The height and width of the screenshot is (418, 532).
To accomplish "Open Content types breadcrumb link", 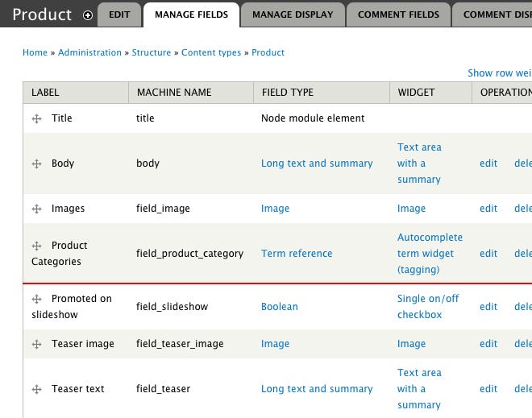I will [x=211, y=52].
